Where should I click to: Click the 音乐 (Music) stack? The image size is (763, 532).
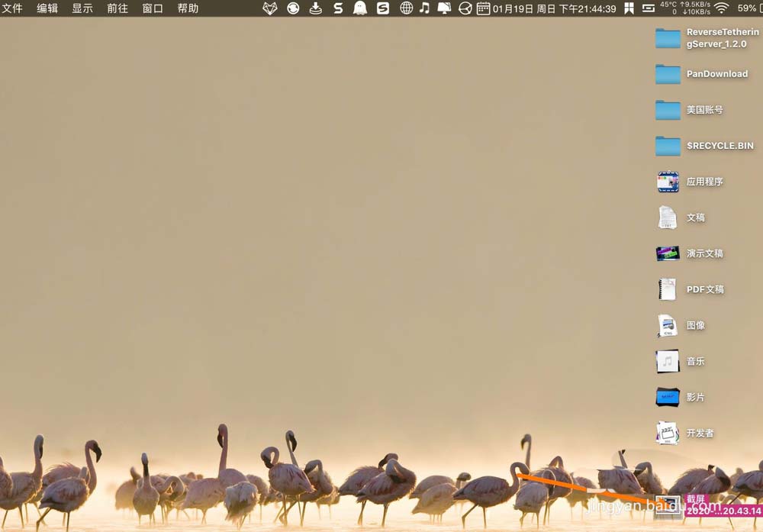[x=668, y=361]
